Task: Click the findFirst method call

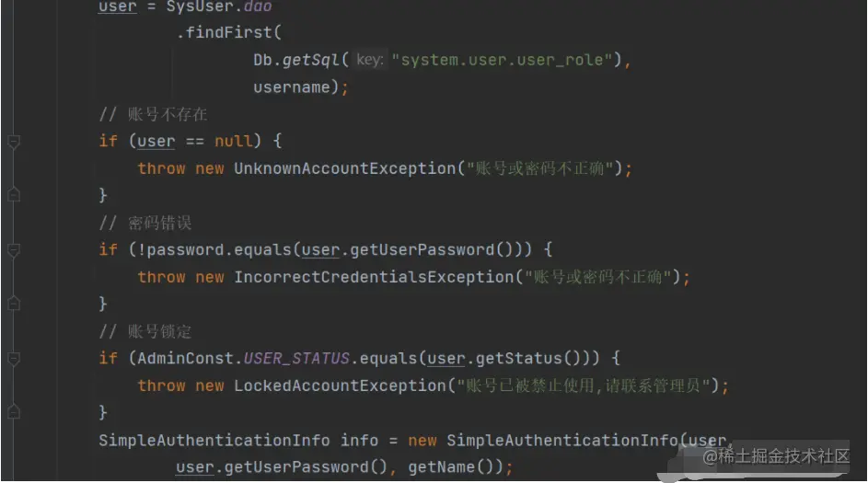Action: point(229,32)
